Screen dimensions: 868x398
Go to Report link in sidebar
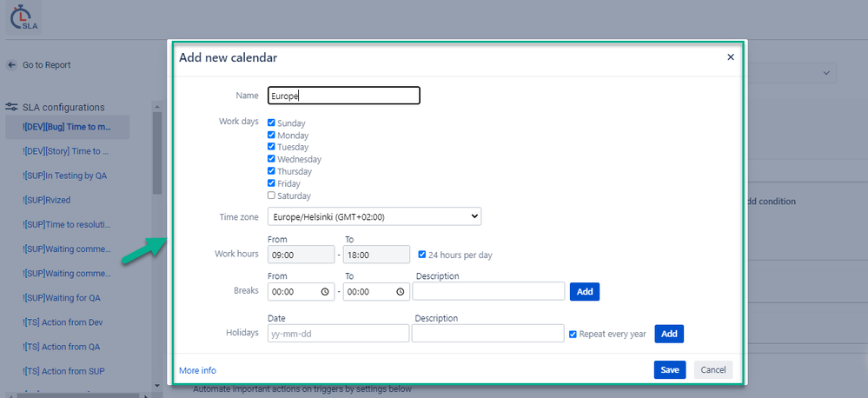47,65
